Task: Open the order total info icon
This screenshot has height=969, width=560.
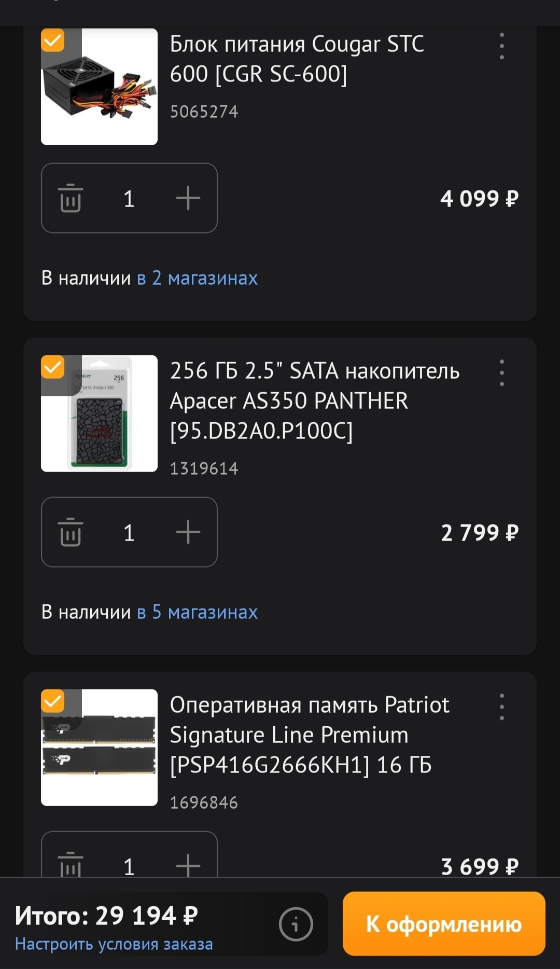Action: tap(296, 924)
